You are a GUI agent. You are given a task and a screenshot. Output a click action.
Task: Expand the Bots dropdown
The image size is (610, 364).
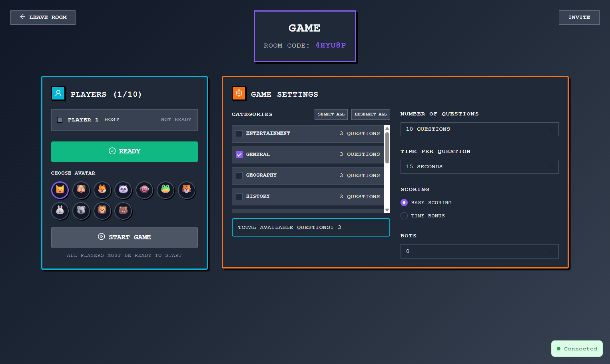point(479,251)
